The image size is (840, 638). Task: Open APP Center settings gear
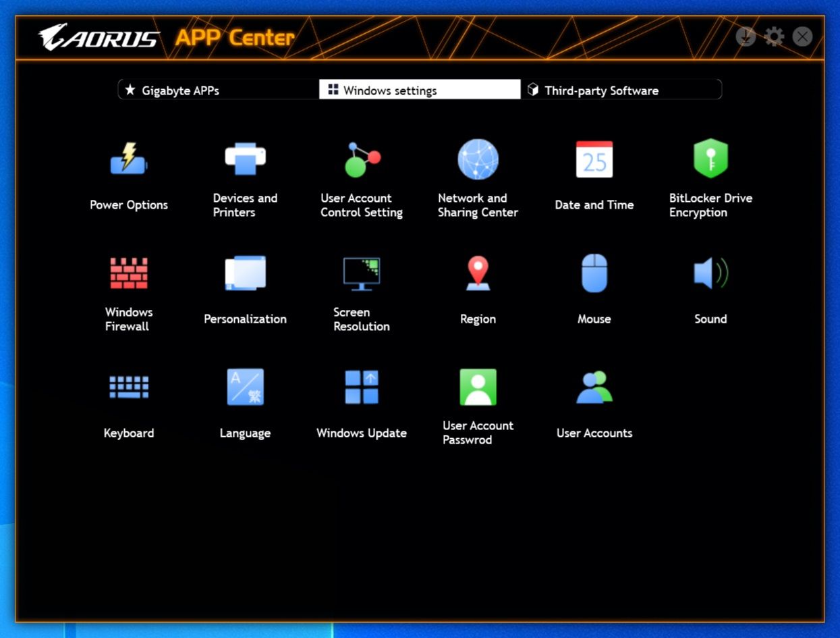(x=774, y=36)
